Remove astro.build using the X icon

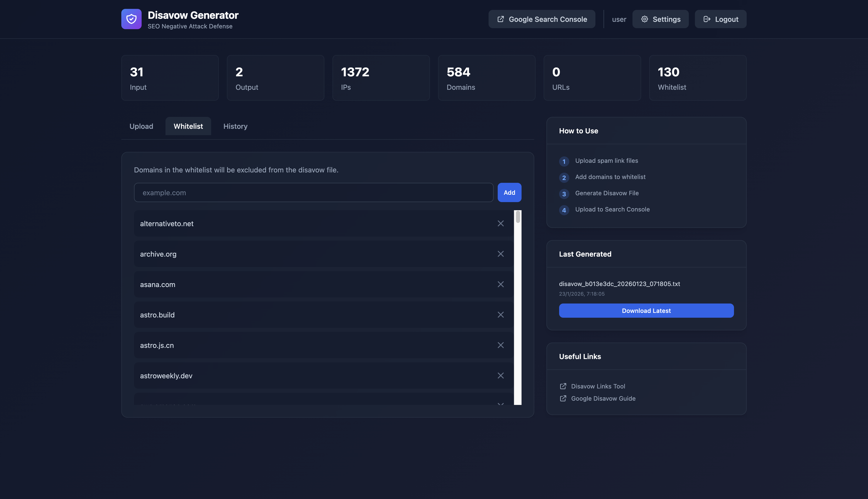pyautogui.click(x=500, y=315)
